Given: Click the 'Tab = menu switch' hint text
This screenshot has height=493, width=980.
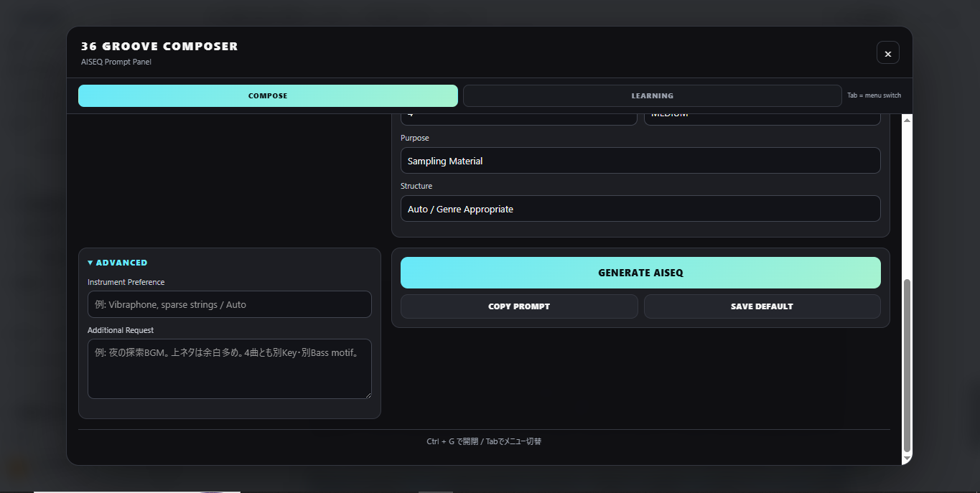Looking at the screenshot, I should [x=874, y=95].
